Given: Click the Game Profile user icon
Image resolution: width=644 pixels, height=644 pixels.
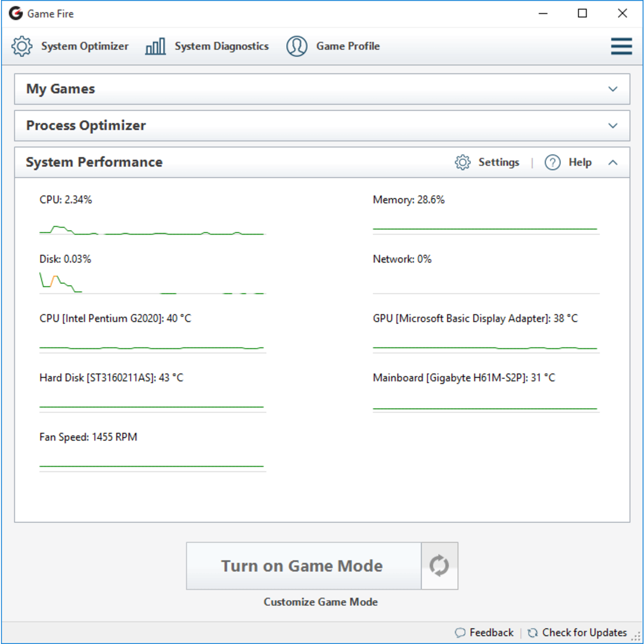Looking at the screenshot, I should 297,46.
